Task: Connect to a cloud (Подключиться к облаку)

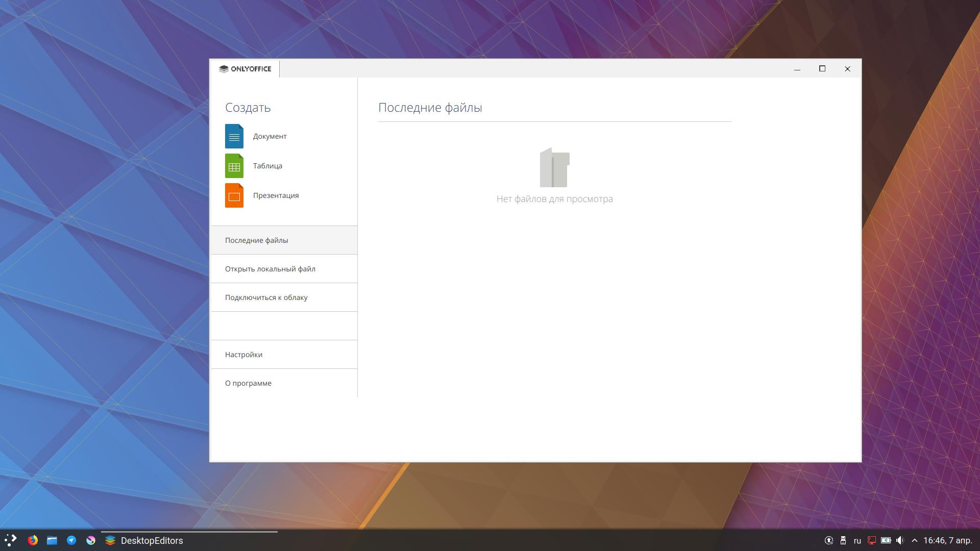Action: (266, 297)
